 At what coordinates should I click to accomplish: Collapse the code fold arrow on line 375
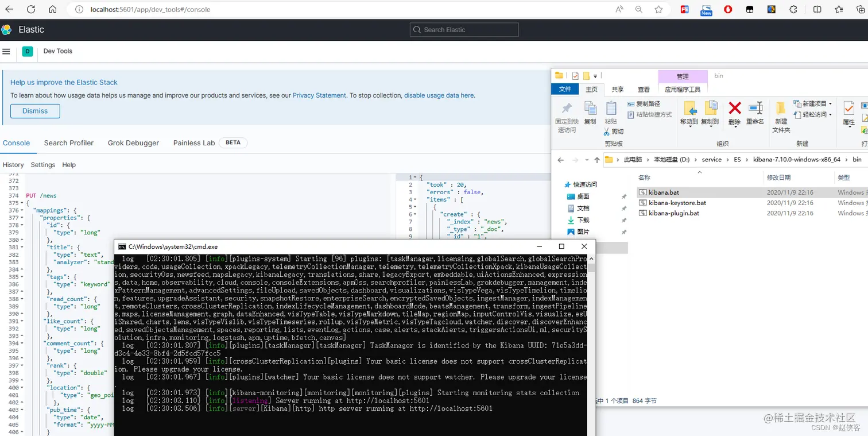[x=22, y=203]
